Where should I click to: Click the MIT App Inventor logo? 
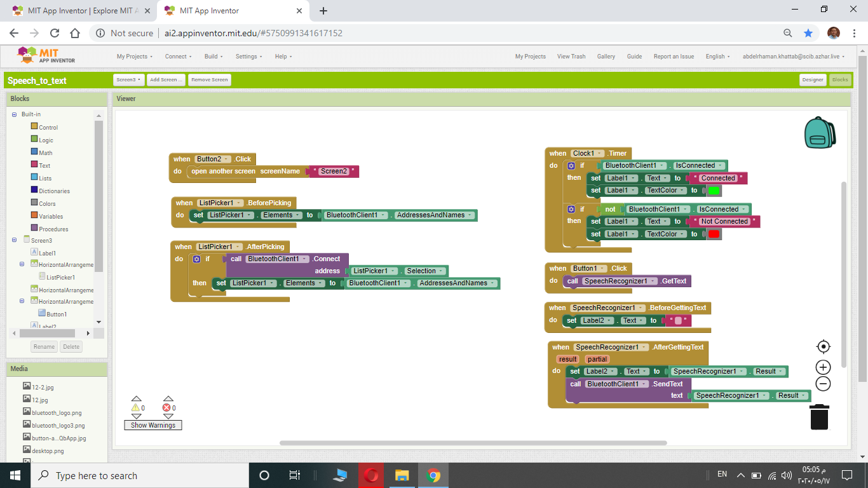pyautogui.click(x=46, y=56)
